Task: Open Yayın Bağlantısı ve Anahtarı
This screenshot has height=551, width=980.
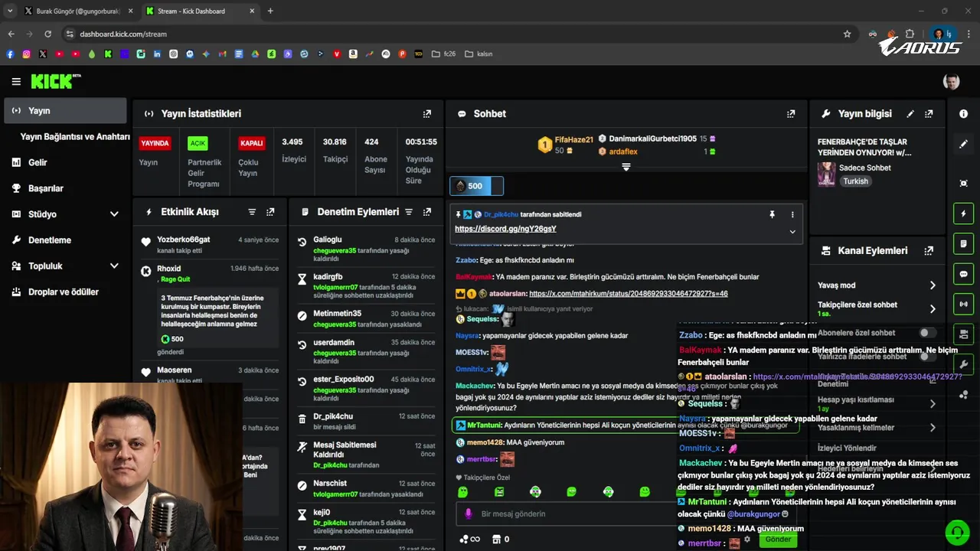Action: 75,137
